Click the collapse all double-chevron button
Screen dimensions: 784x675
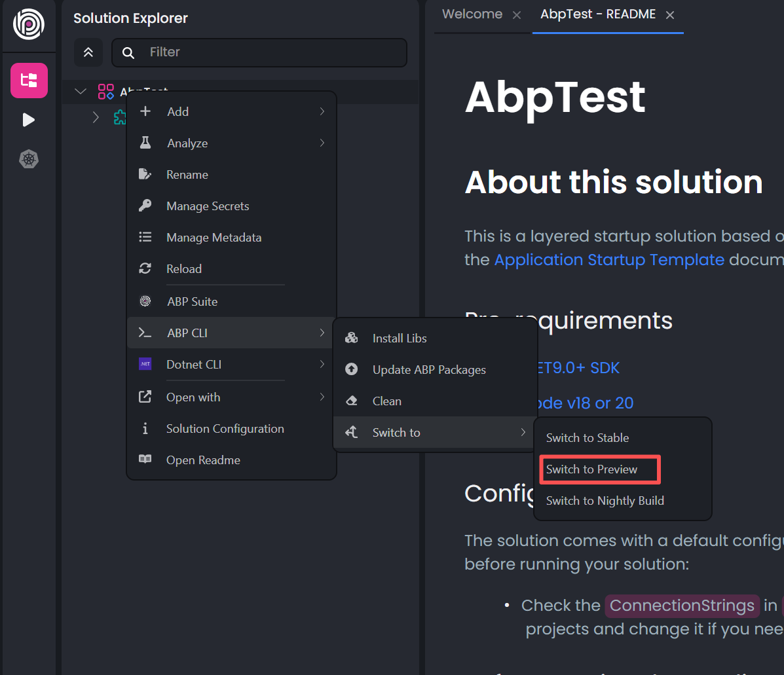[x=88, y=52]
